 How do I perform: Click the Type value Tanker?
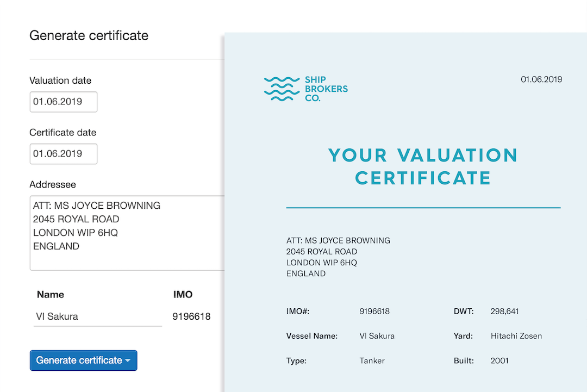click(372, 361)
